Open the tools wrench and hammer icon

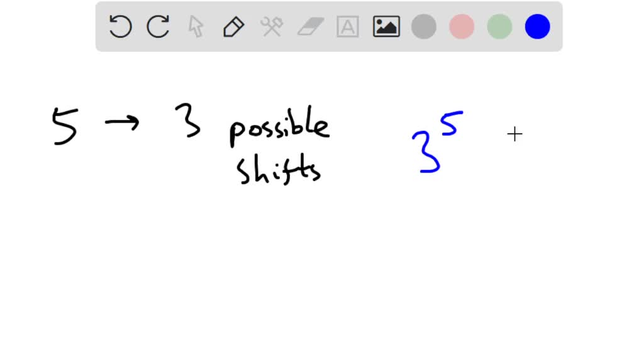coord(272,26)
